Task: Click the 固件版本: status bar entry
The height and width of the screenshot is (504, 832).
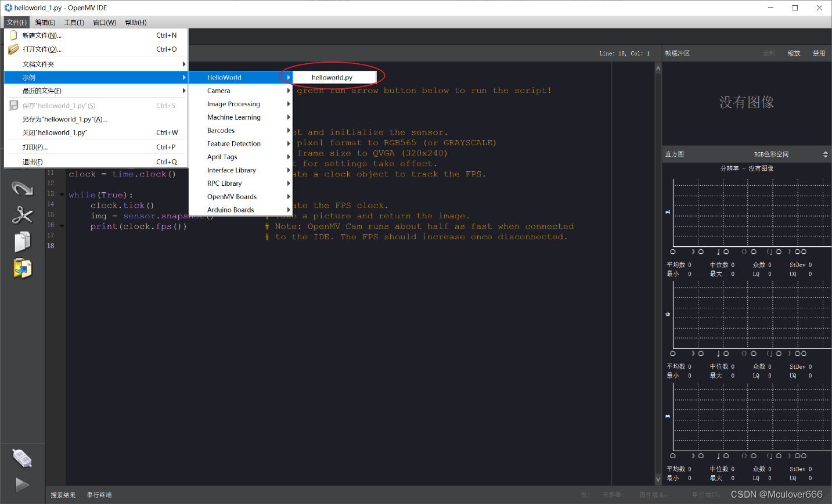Action: pyautogui.click(x=653, y=495)
